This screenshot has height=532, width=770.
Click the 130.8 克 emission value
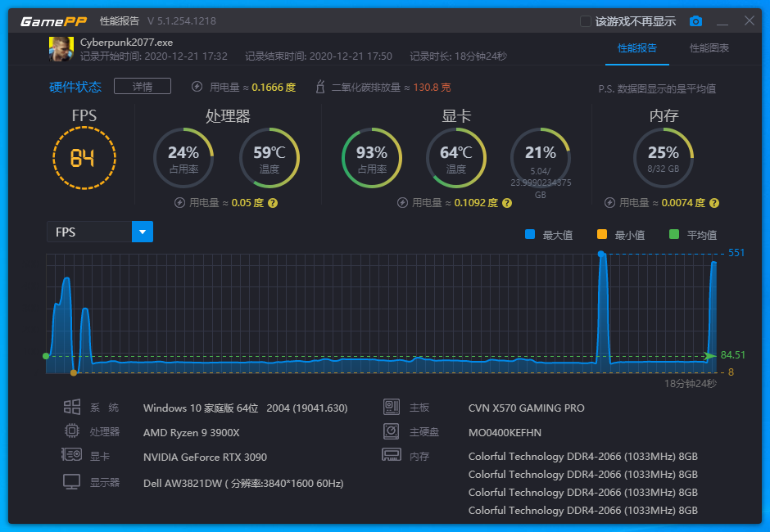click(432, 88)
